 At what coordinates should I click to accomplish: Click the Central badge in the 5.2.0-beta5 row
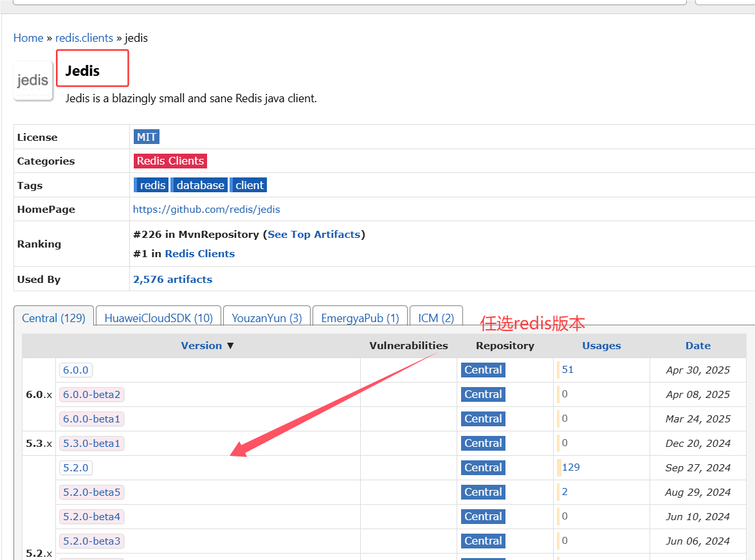[x=483, y=492]
